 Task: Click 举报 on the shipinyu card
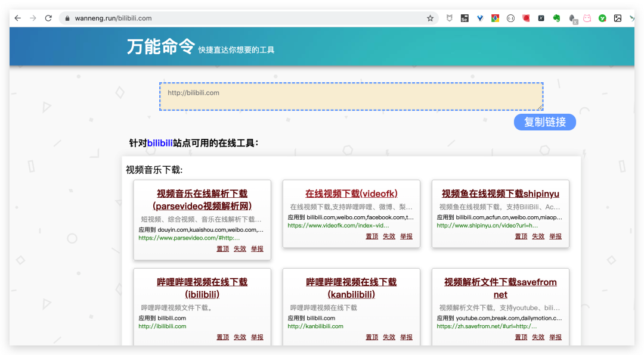click(x=555, y=236)
